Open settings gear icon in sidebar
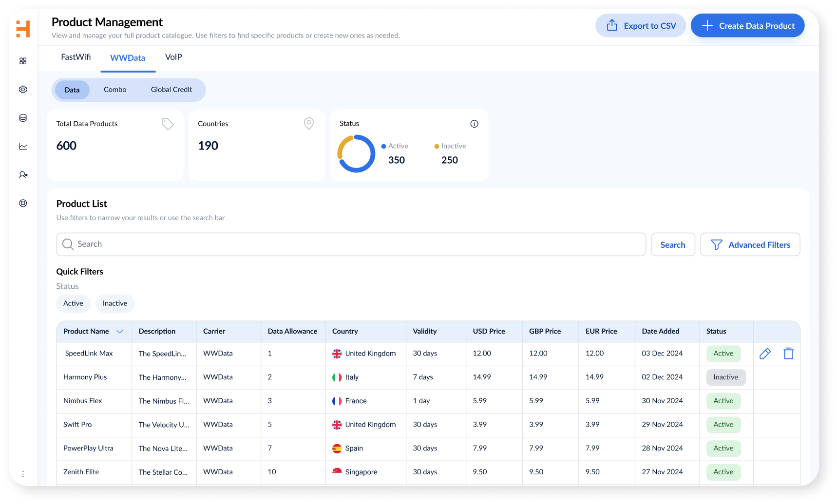 pos(23,90)
